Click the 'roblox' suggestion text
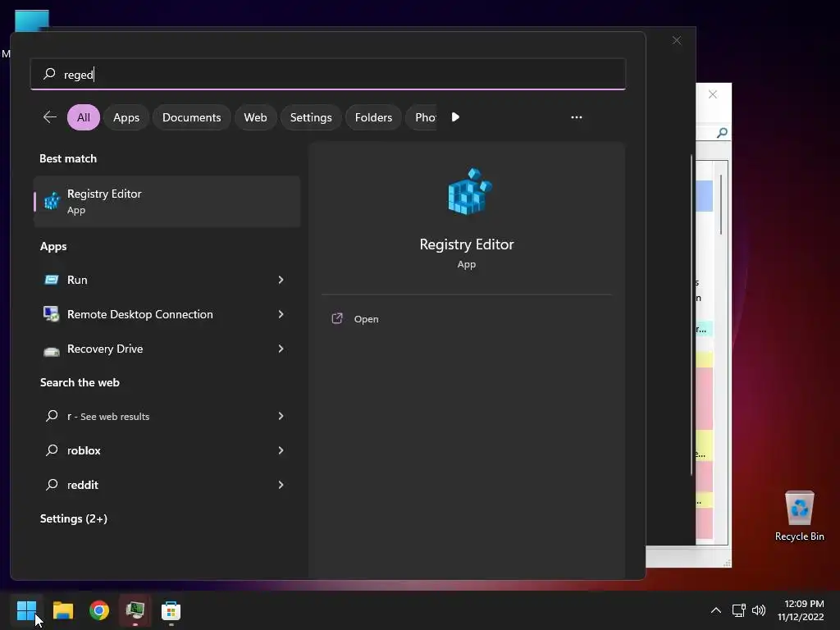The image size is (840, 630). (84, 450)
